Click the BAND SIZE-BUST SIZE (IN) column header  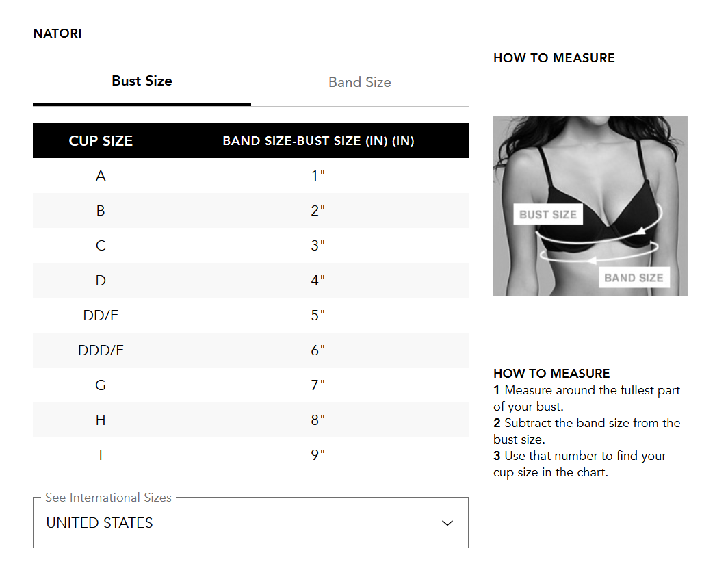318,141
